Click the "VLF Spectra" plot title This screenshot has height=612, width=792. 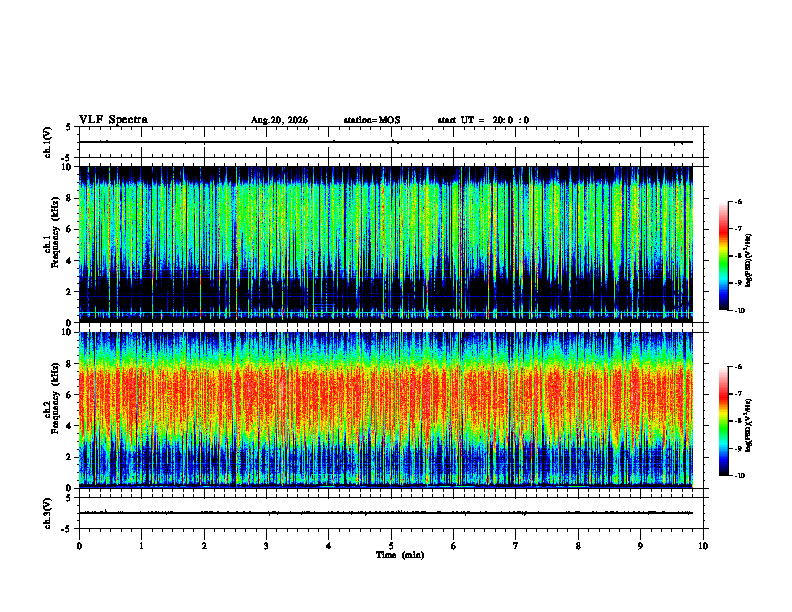[x=113, y=120]
